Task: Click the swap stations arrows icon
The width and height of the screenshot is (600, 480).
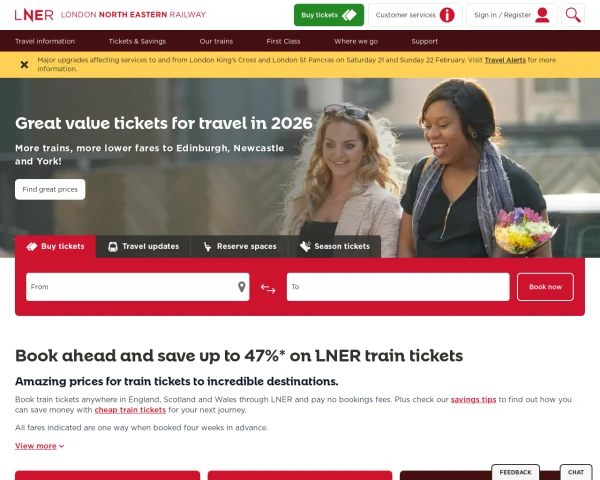Action: (268, 288)
